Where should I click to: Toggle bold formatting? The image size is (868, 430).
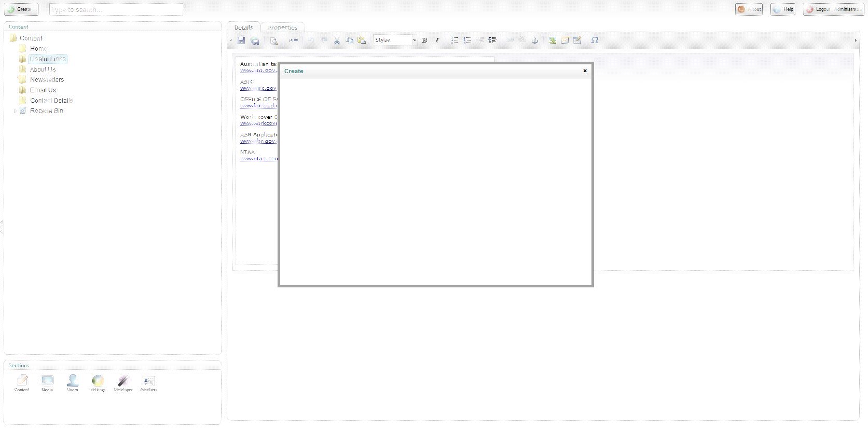[424, 40]
